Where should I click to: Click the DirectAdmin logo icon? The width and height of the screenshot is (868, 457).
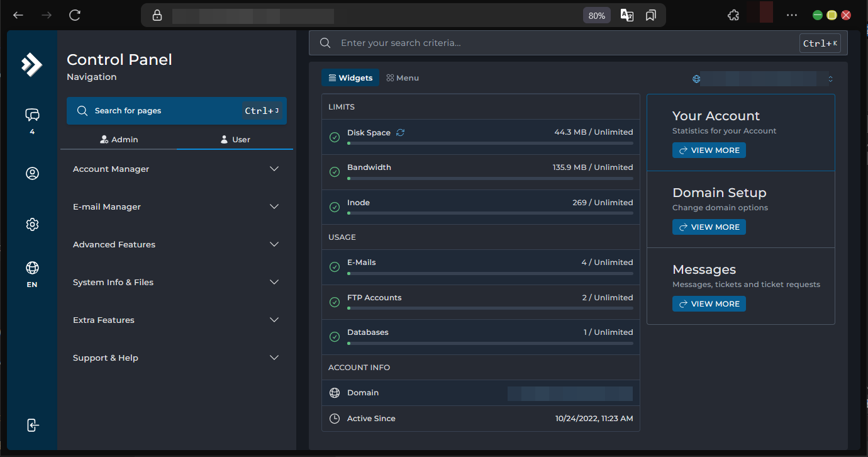coord(31,64)
